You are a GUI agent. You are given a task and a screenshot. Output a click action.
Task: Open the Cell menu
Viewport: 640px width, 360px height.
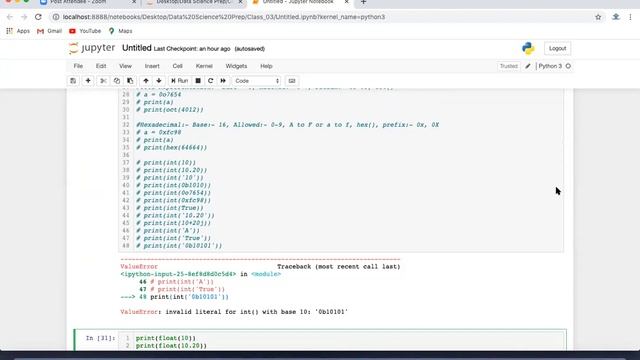[178, 66]
